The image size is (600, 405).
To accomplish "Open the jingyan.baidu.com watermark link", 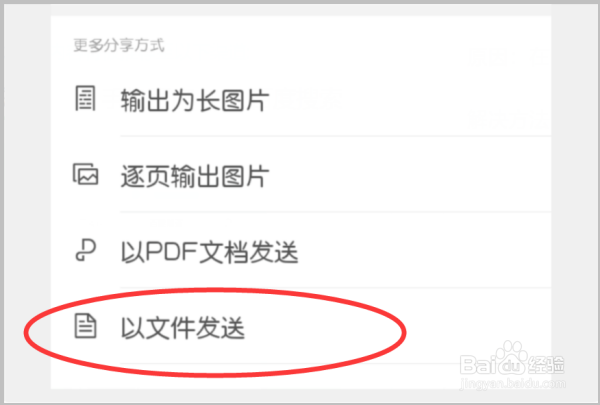I will coord(513,383).
